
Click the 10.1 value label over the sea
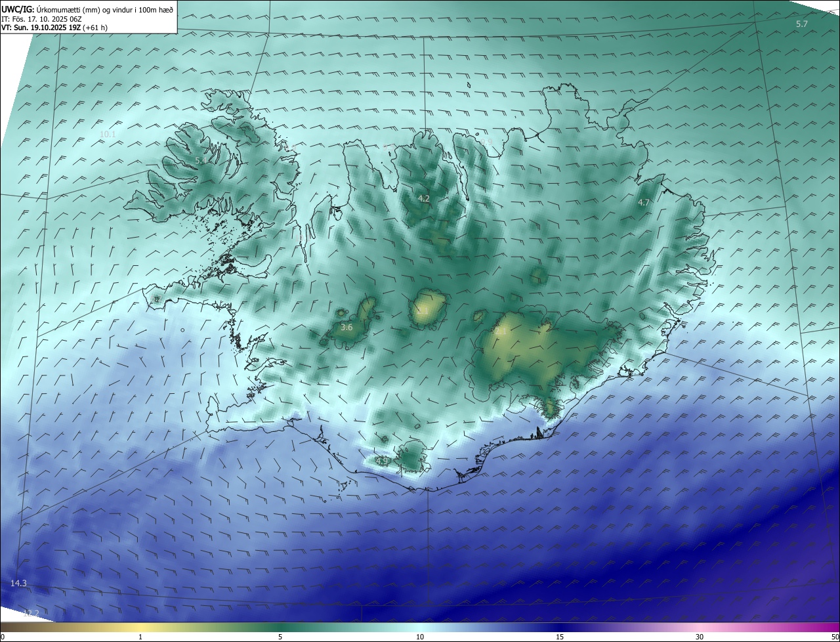tap(108, 135)
